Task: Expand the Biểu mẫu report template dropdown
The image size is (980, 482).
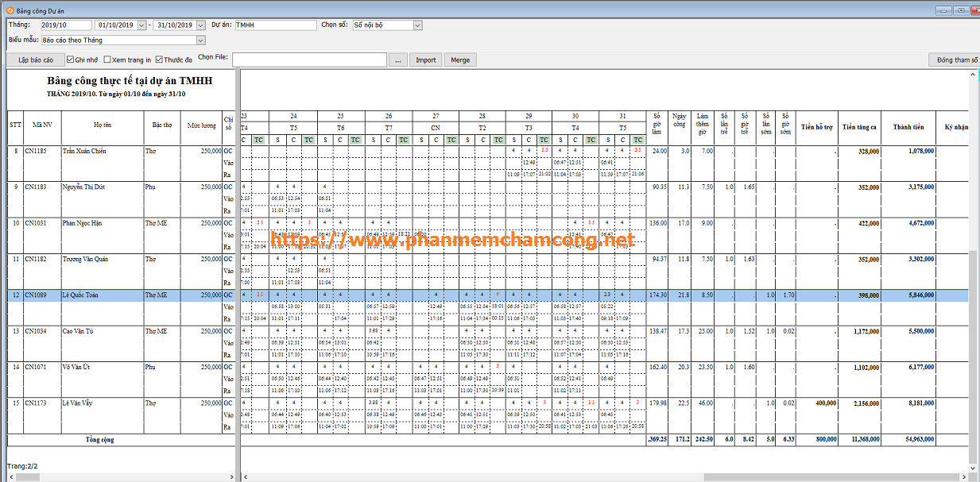Action: (200, 40)
